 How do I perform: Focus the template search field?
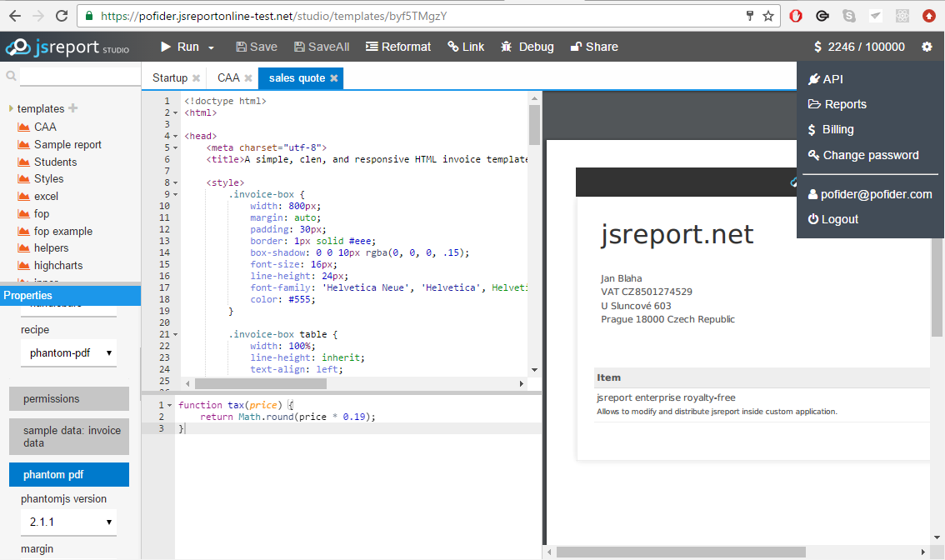click(x=80, y=77)
